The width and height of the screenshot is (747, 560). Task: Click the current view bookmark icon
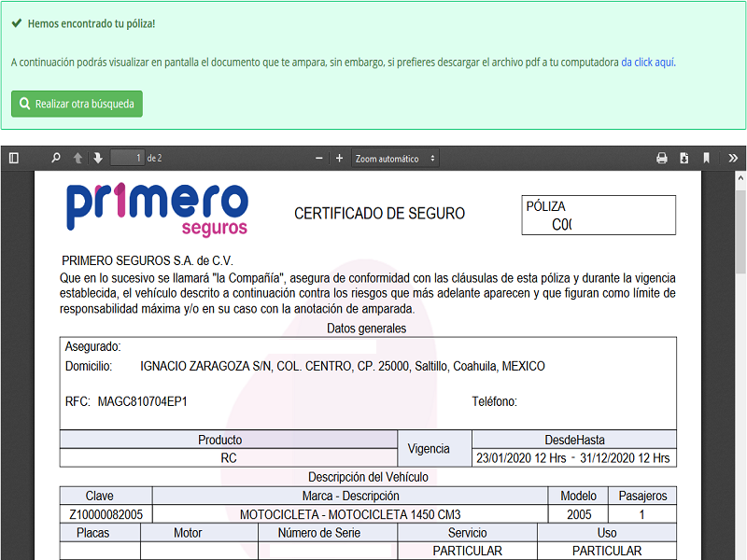pos(707,159)
